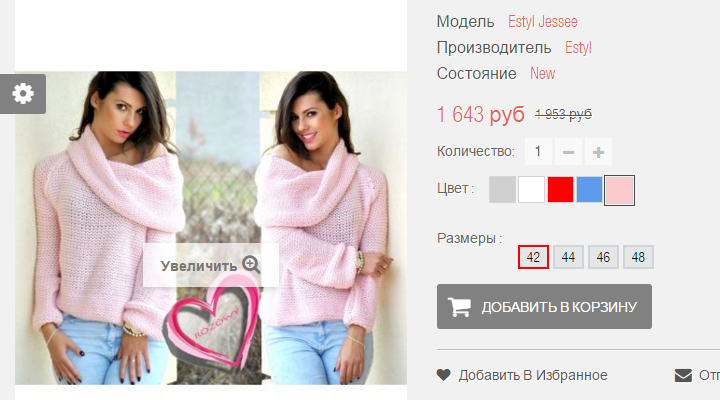This screenshot has height=400, width=720.
Task: Select size 44
Action: click(568, 257)
